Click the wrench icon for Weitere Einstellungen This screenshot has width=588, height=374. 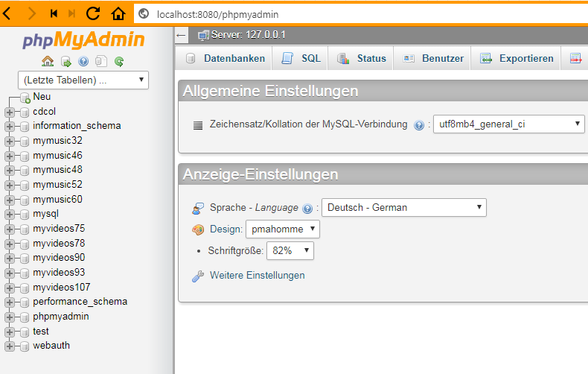198,276
